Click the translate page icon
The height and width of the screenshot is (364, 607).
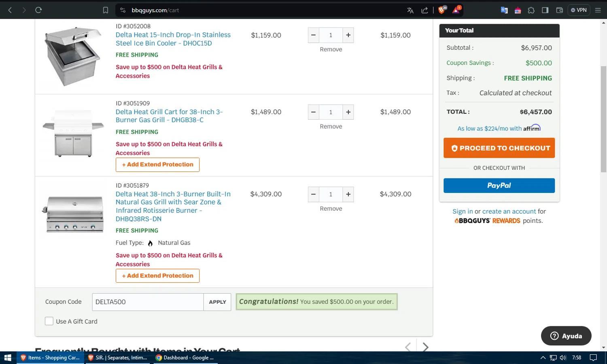[410, 10]
